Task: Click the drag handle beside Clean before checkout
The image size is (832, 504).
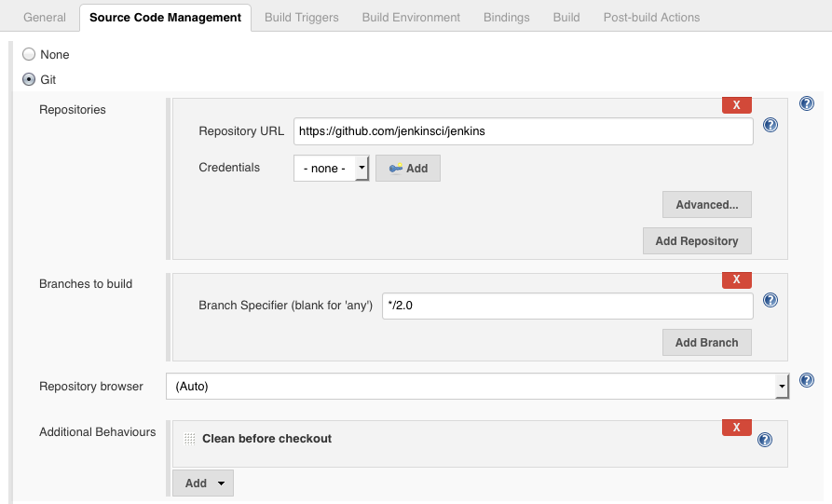Action: (190, 439)
